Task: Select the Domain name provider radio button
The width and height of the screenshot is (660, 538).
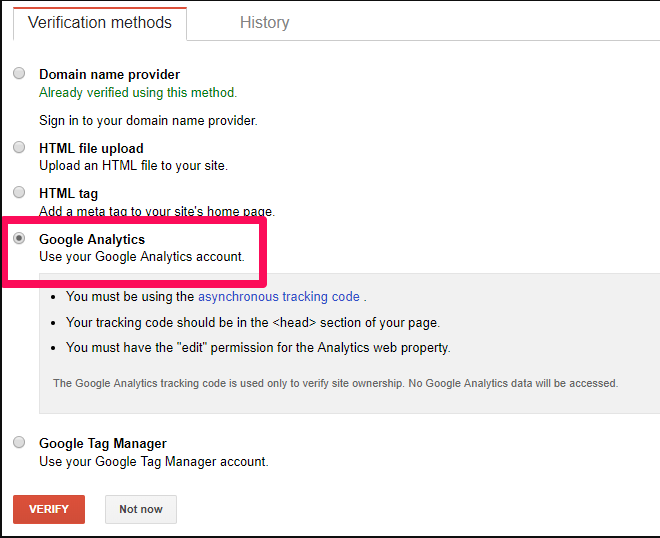Action: [19, 74]
